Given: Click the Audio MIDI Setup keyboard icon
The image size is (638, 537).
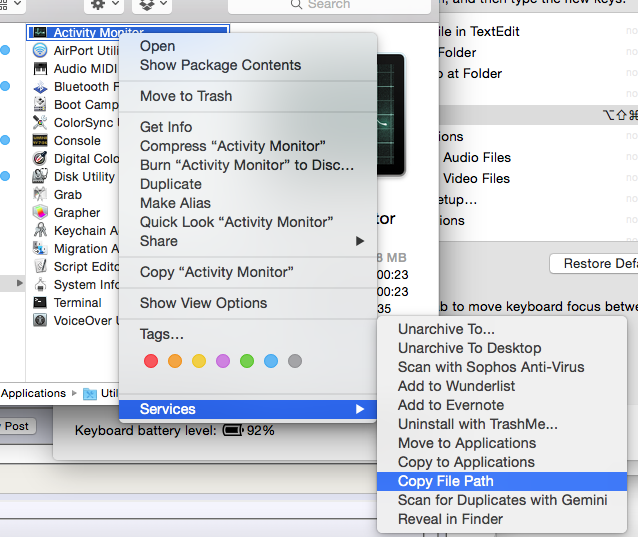Looking at the screenshot, I should point(40,68).
